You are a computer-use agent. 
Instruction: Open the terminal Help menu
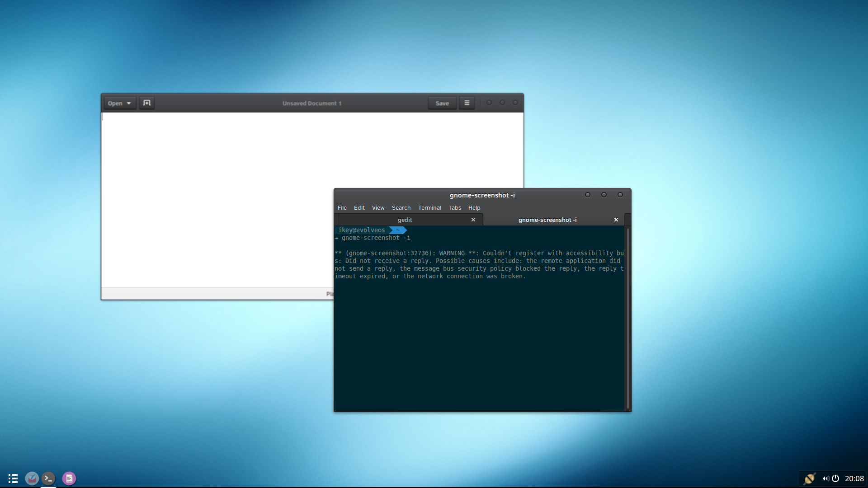[474, 208]
